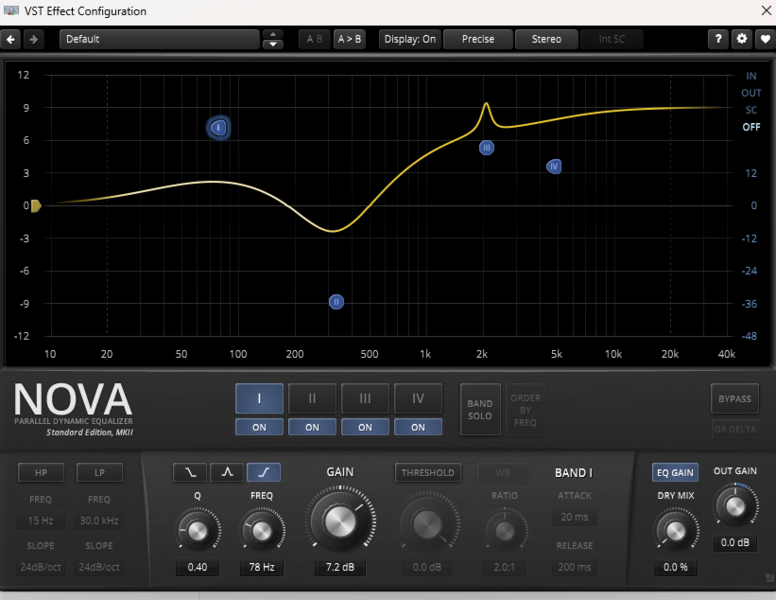Viewport: 776px width, 600px height.
Task: Step presets with the up/down arrows
Action: tap(272, 39)
